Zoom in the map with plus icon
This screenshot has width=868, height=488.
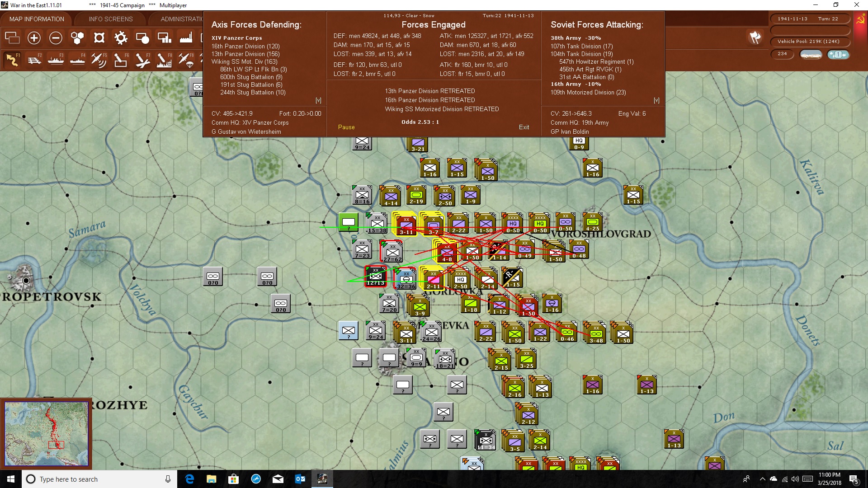click(x=34, y=38)
